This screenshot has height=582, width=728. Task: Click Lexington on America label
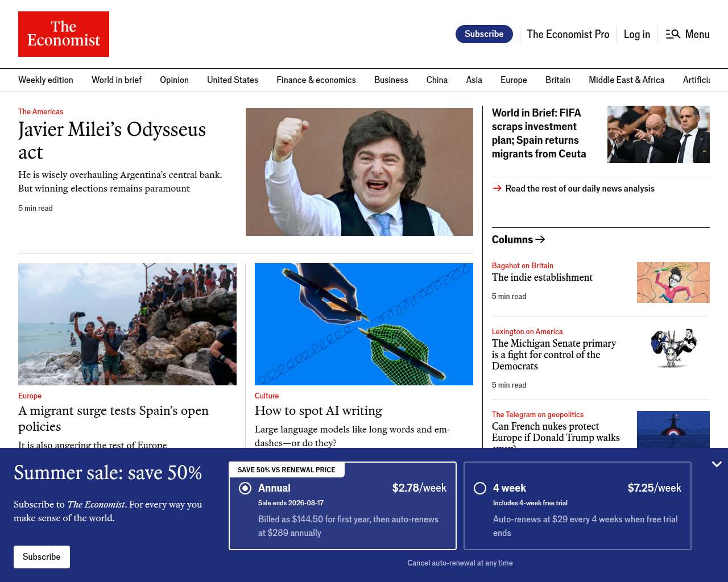(x=527, y=331)
